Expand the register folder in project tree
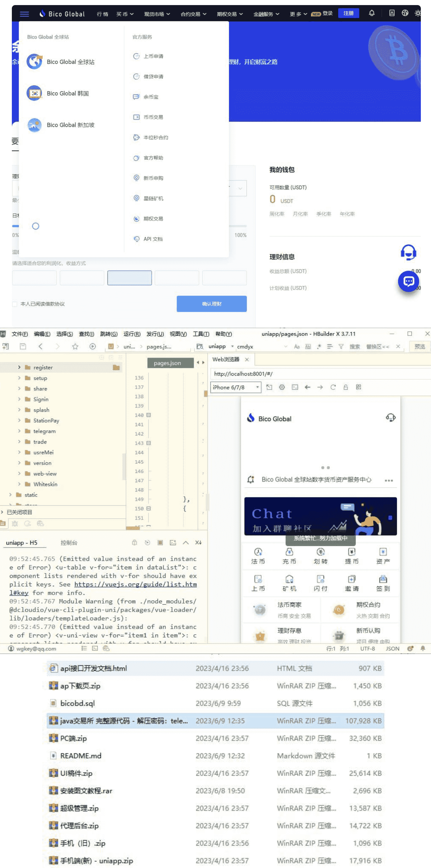The height and width of the screenshot is (868, 431). tap(19, 367)
